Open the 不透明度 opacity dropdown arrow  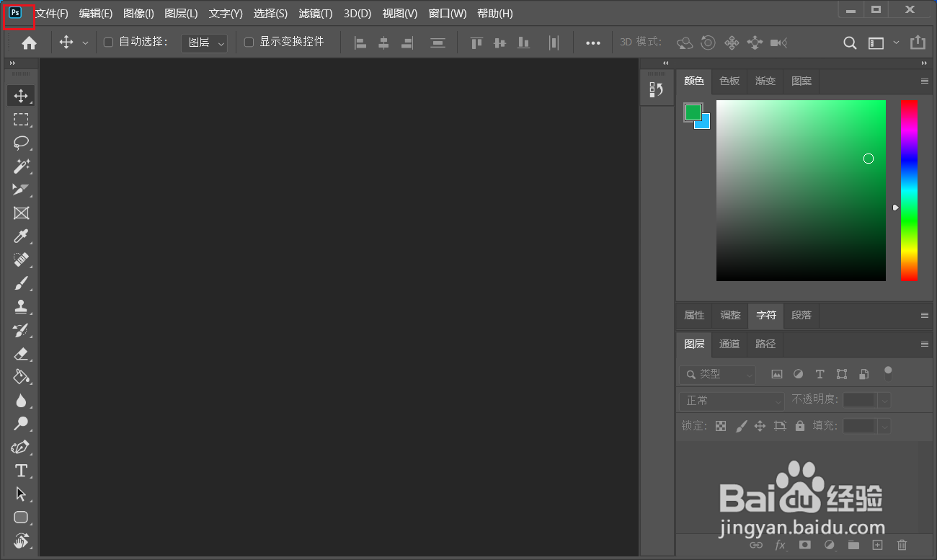[x=885, y=400]
